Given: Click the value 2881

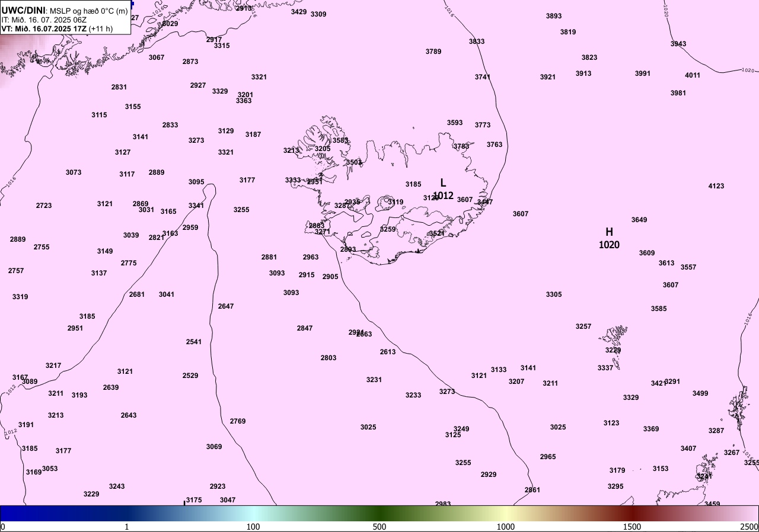Looking at the screenshot, I should coord(269,257).
